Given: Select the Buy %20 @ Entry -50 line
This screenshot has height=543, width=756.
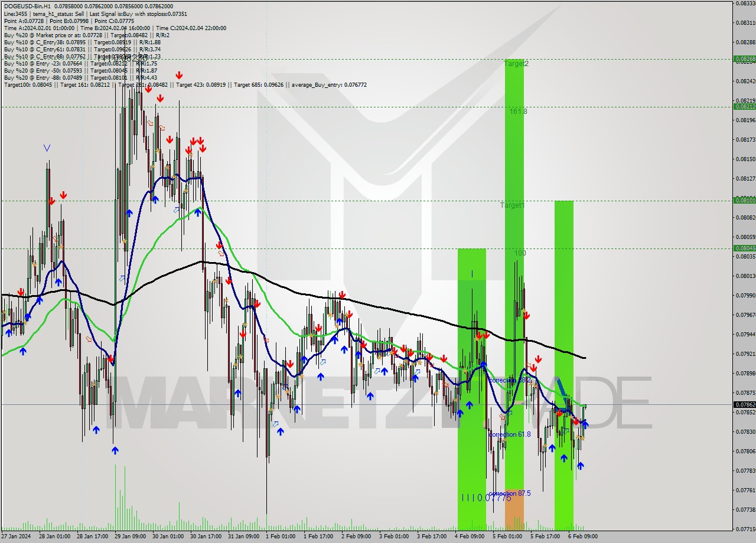Looking at the screenshot, I should click(x=80, y=70).
